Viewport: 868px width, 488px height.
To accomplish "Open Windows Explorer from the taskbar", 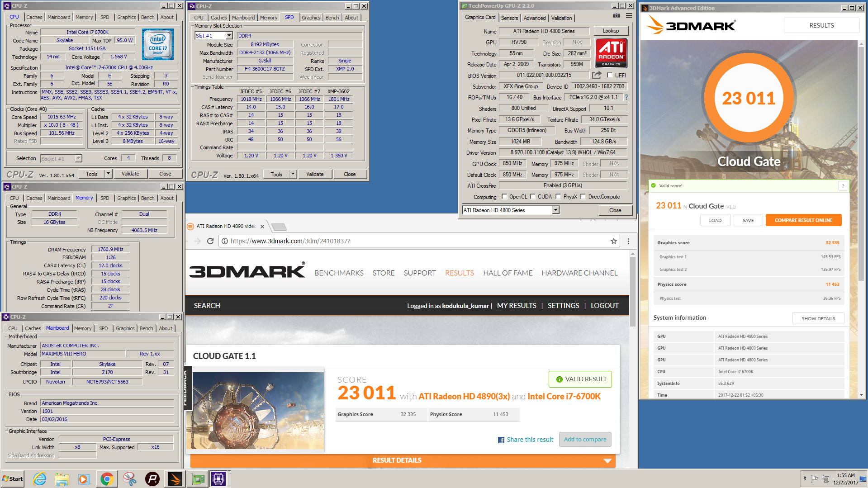I will 62,479.
